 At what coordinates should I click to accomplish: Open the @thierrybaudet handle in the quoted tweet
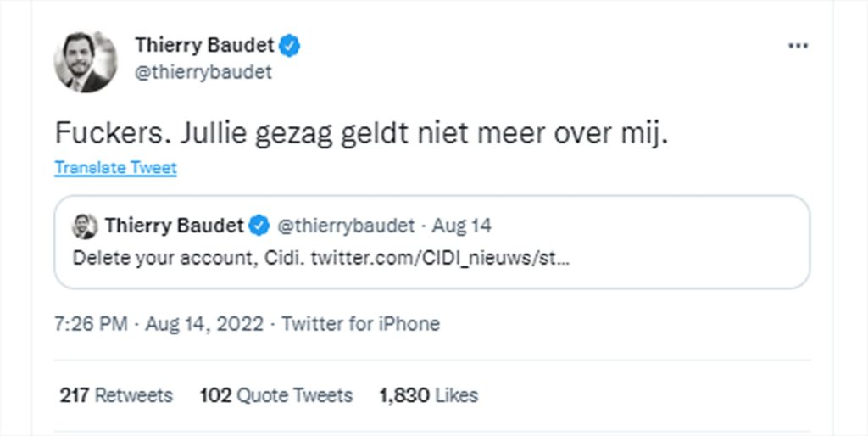346,226
